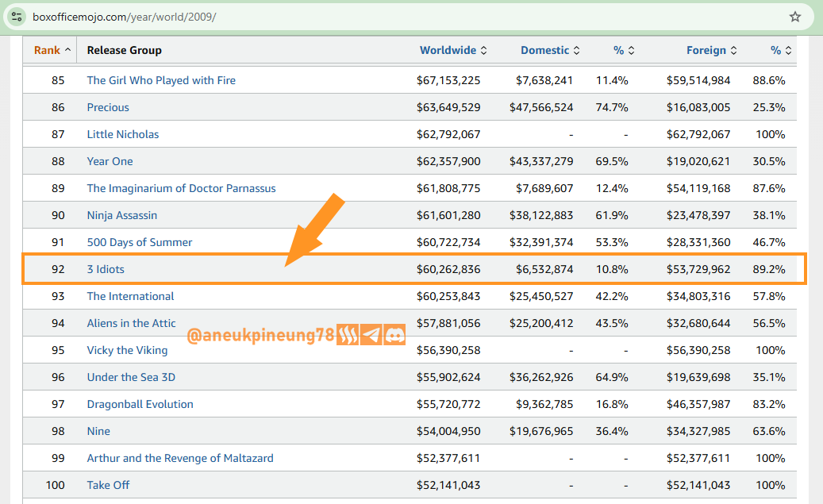Select 74.7% domestic percentage for Precious
The height and width of the screenshot is (504, 823).
pyautogui.click(x=611, y=107)
